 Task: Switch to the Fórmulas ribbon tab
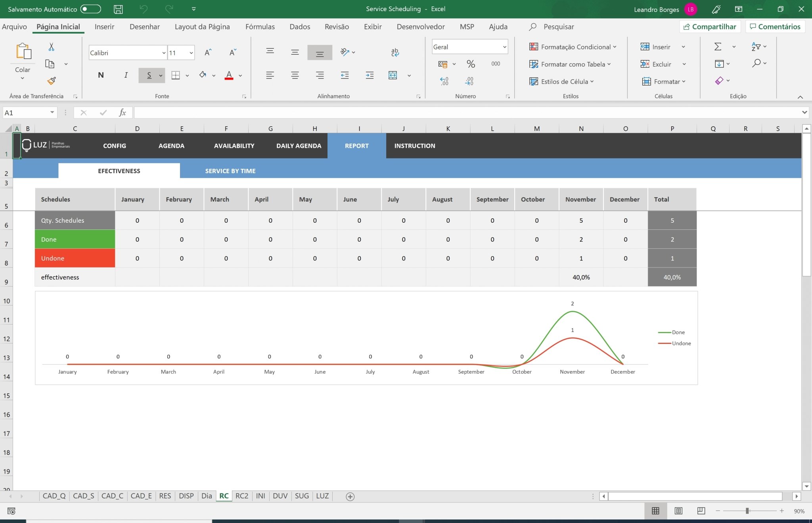[x=260, y=27]
